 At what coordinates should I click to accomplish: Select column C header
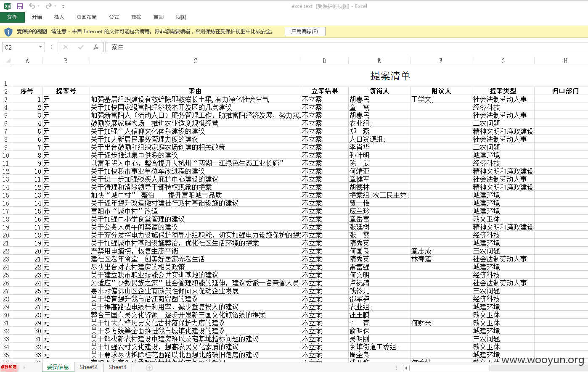coord(195,61)
